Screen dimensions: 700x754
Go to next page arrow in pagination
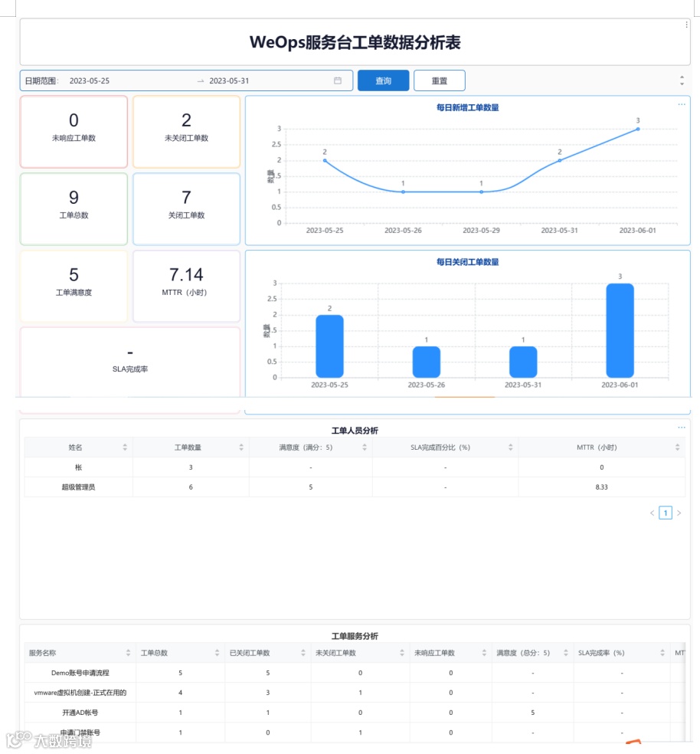(679, 513)
